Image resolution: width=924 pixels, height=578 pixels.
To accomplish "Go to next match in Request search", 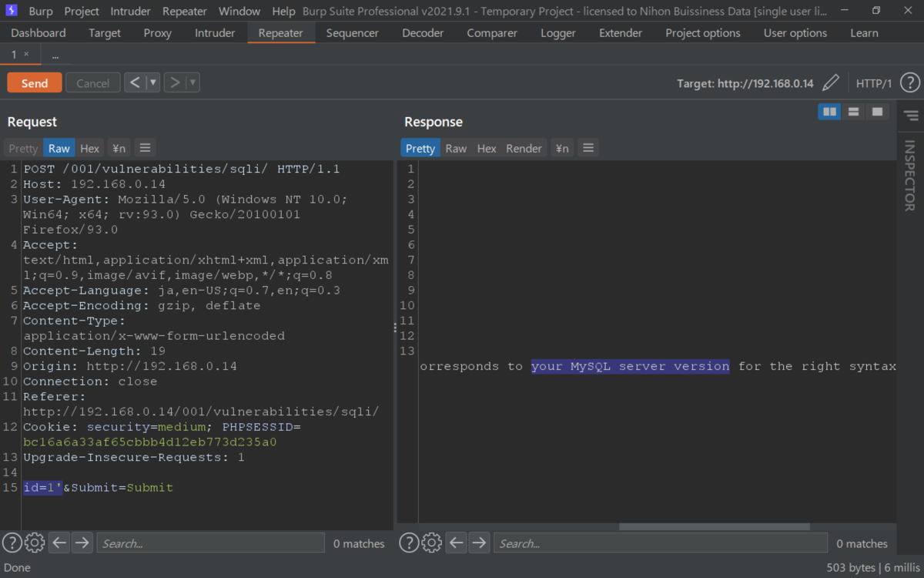I will pyautogui.click(x=82, y=543).
